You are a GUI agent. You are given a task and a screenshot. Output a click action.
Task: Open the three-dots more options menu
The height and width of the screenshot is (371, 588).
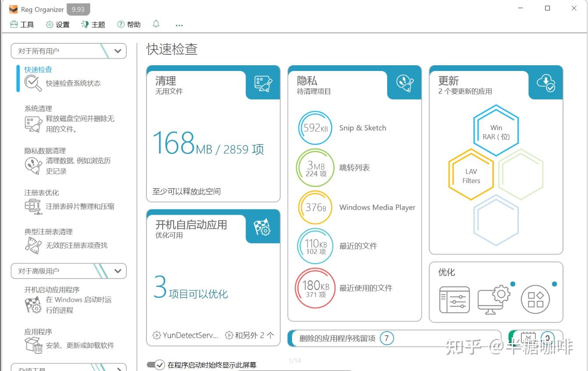pyautogui.click(x=179, y=25)
